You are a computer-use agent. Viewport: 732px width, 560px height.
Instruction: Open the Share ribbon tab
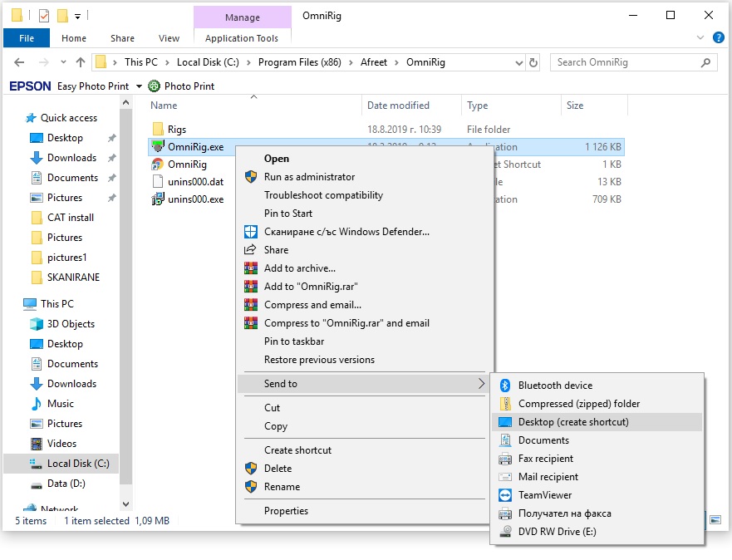coord(122,37)
